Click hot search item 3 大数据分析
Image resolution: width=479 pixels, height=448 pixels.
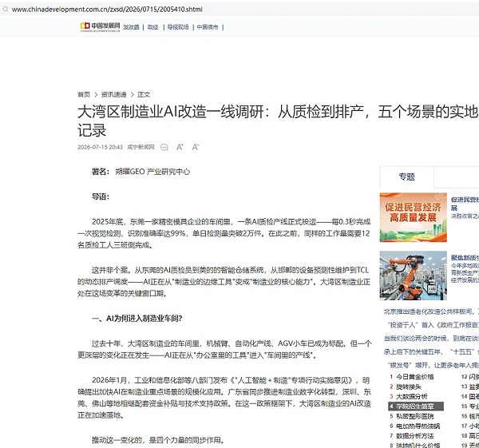[411, 396]
